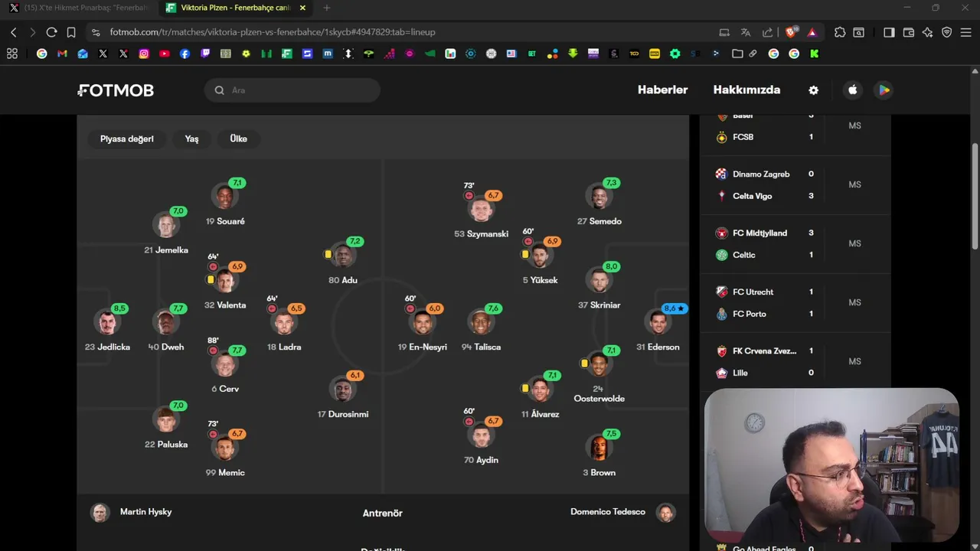Open the Brave Shields lion icon
Viewport: 980px width, 551px height.
[x=791, y=32]
